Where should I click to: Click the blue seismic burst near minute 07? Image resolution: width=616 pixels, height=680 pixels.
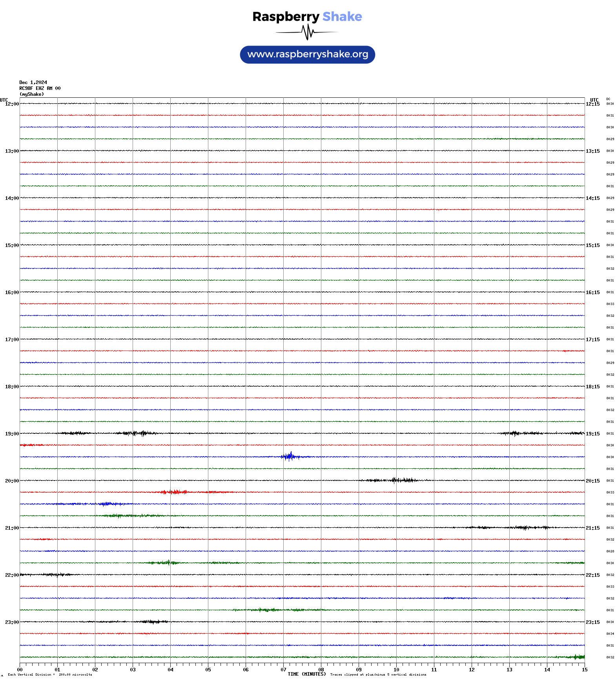(x=290, y=457)
